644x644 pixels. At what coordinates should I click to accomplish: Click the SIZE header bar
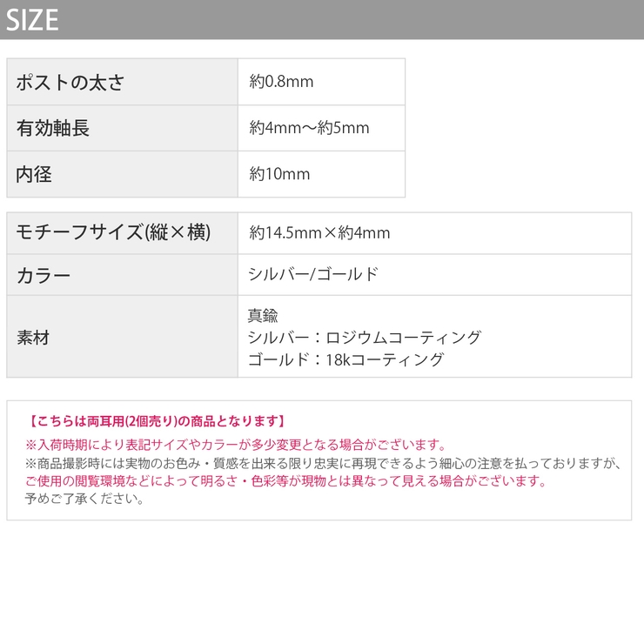click(322, 19)
